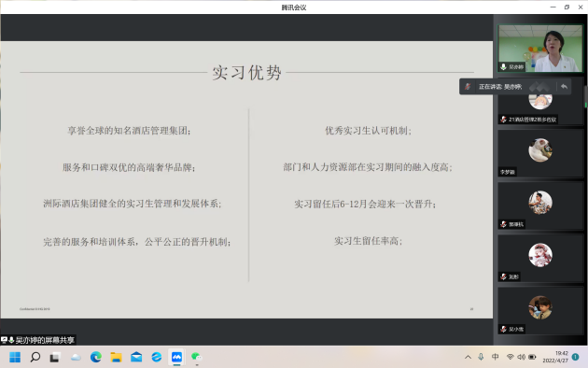Launch Microsoft Edge from taskbar
Image resolution: width=588 pixels, height=368 pixels.
[96, 357]
